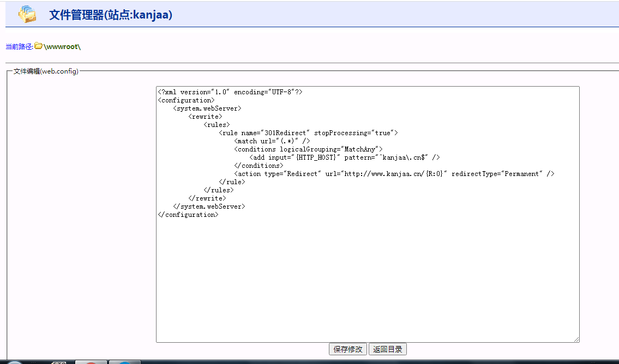The width and height of the screenshot is (619, 364).
Task: Place cursor on the xml version line
Action: click(230, 92)
